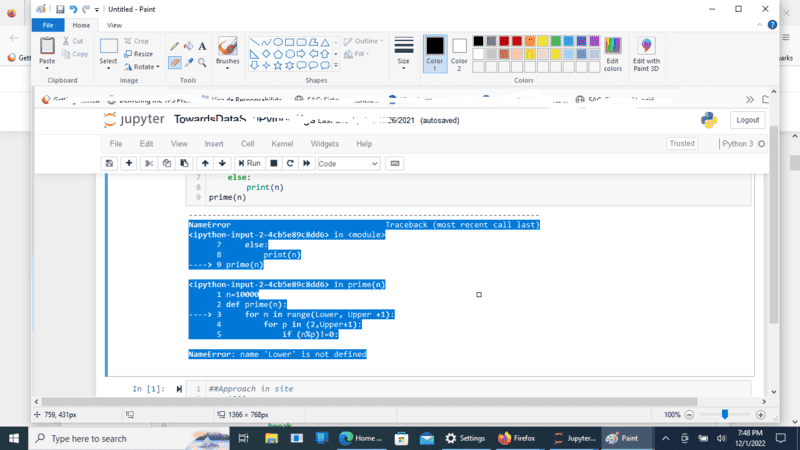Select the Fill with color bucket tool

[188, 46]
